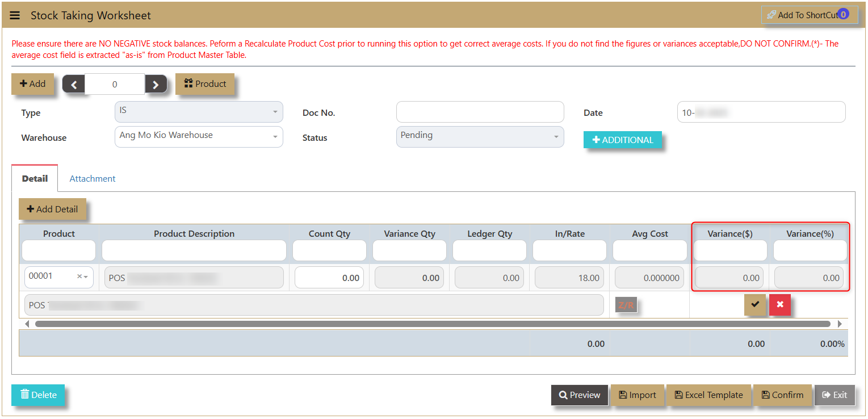
Task: Click into the Doc No. field
Action: 480,112
